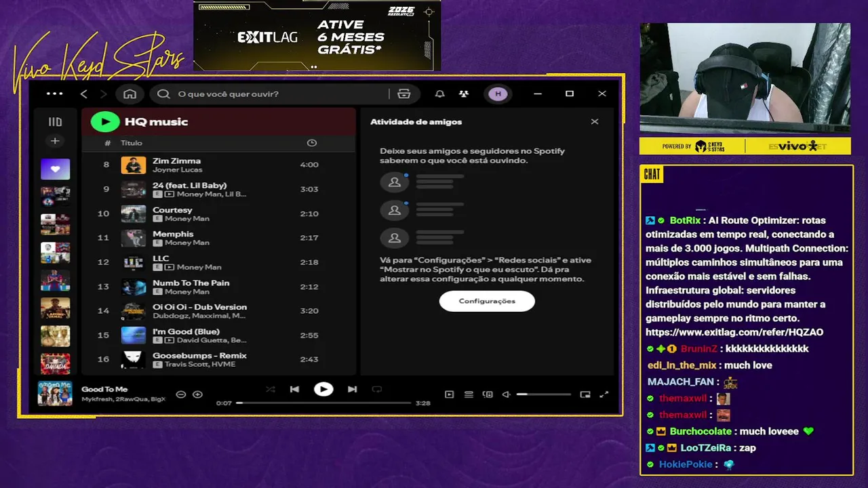
Task: Play the HQ music playlist
Action: pyautogui.click(x=105, y=122)
